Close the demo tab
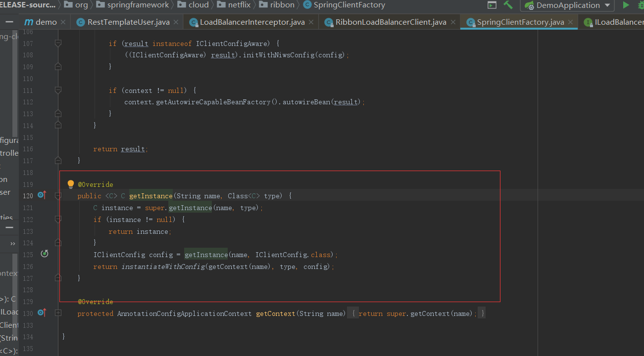644x356 pixels. tap(63, 22)
